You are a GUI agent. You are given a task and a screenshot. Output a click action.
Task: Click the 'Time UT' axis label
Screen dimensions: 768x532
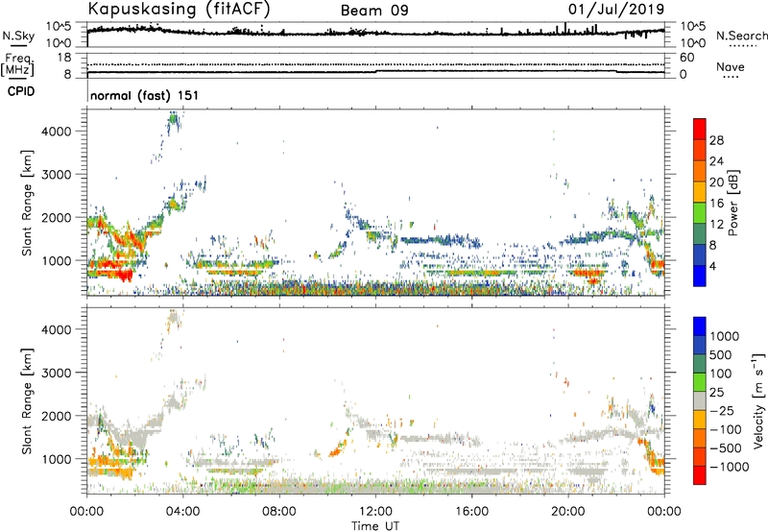point(375,526)
